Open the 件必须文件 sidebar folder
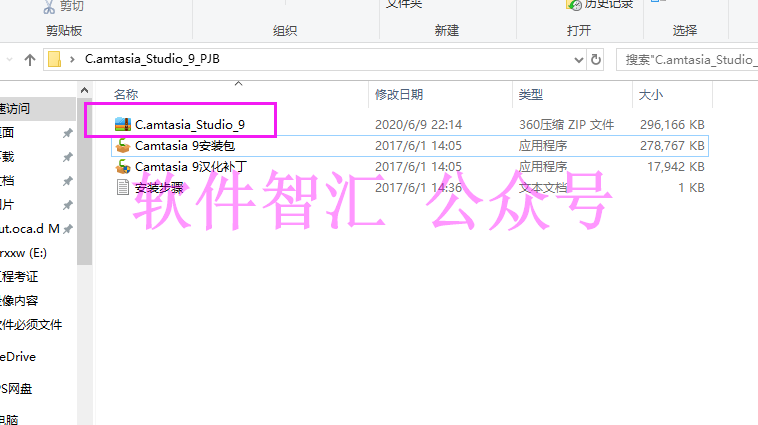758x425 pixels. (x=31, y=324)
